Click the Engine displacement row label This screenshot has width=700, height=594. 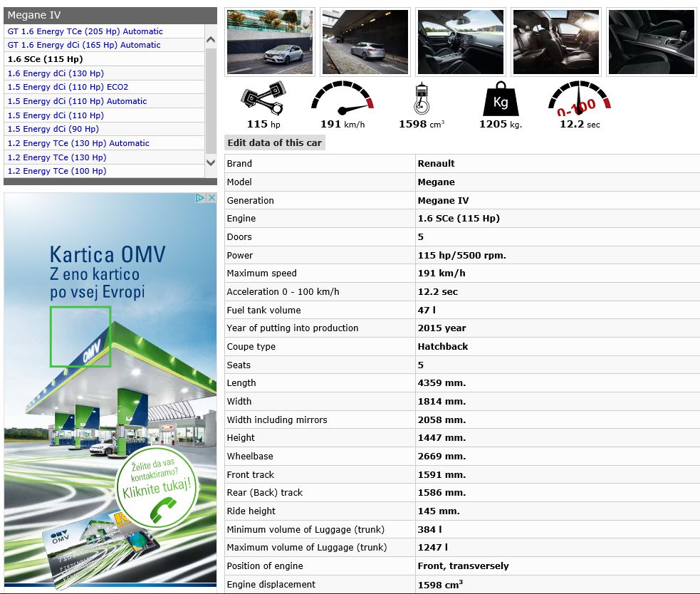[x=271, y=584]
